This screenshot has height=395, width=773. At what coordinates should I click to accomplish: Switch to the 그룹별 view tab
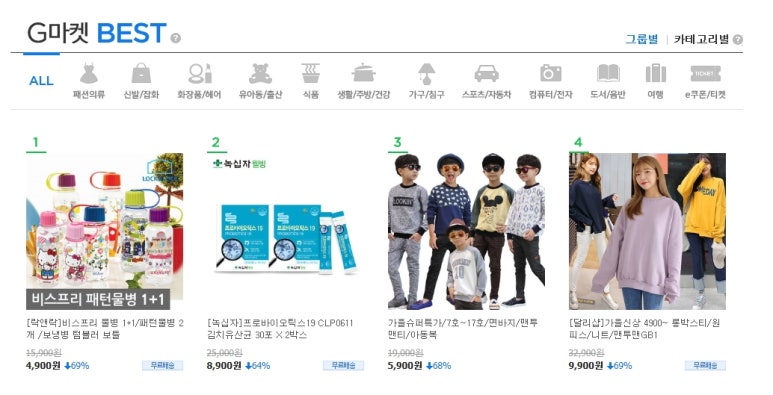click(x=642, y=39)
